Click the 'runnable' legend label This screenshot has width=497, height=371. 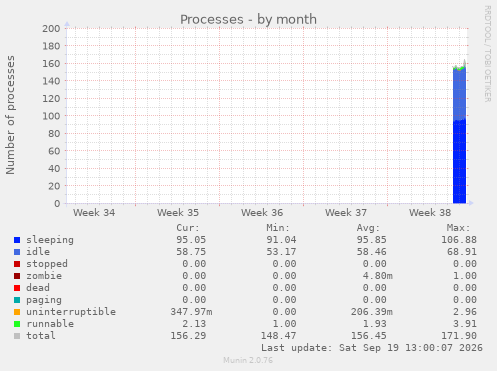click(x=50, y=324)
